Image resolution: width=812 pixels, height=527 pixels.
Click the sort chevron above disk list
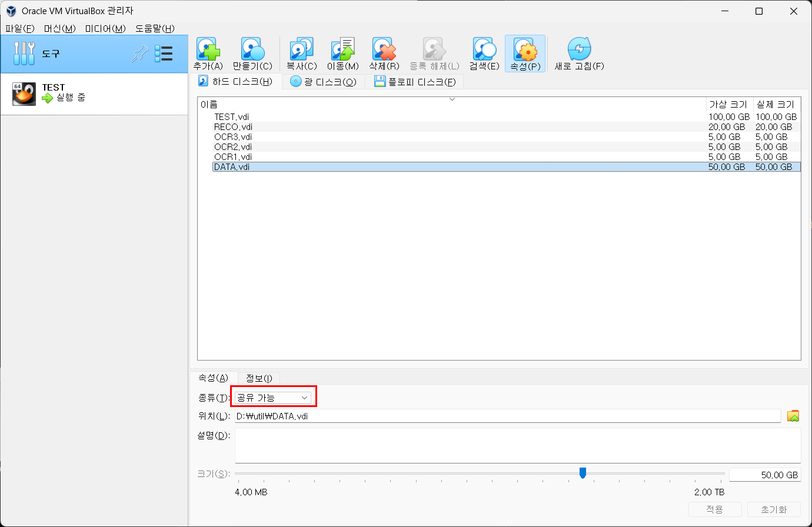point(452,99)
